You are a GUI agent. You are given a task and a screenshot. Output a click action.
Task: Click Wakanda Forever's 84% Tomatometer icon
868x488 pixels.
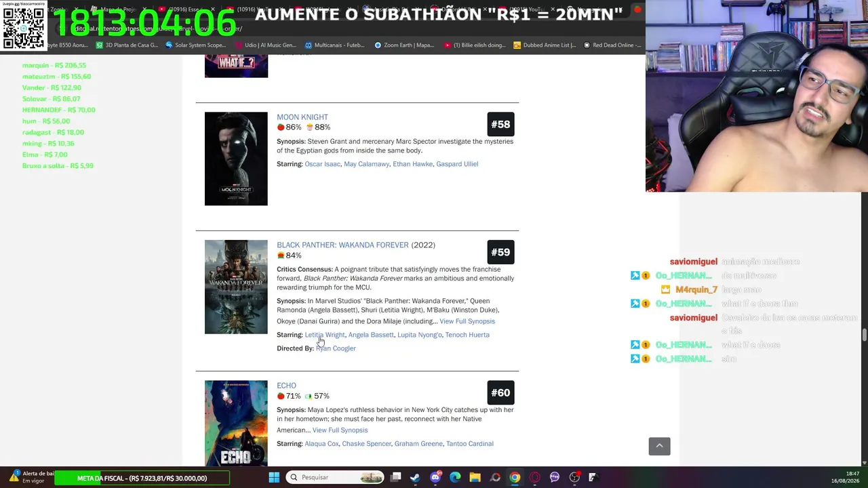281,256
